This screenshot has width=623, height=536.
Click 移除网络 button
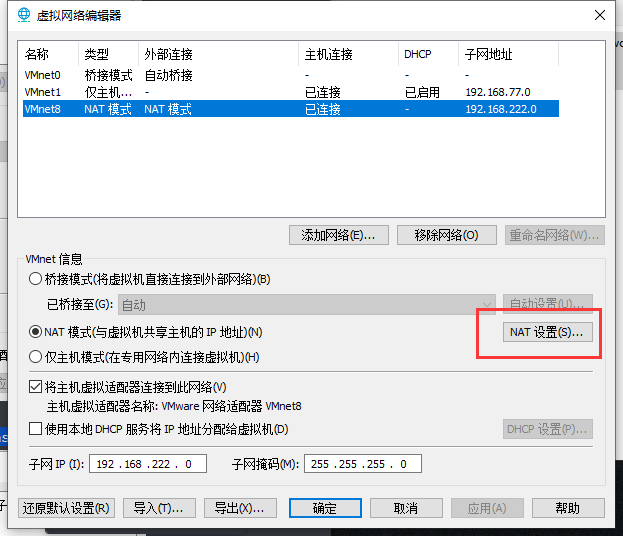[447, 235]
